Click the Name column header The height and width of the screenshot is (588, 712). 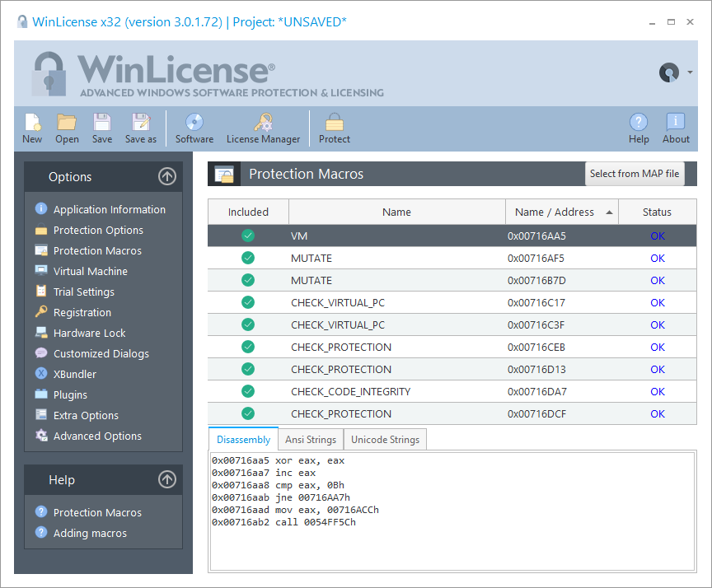[x=397, y=212]
